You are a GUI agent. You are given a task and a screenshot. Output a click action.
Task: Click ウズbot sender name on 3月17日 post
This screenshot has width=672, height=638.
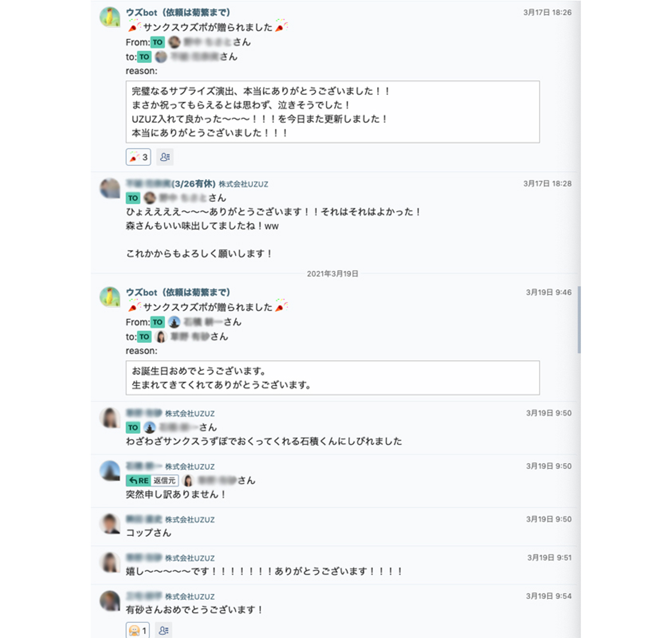[x=178, y=13]
